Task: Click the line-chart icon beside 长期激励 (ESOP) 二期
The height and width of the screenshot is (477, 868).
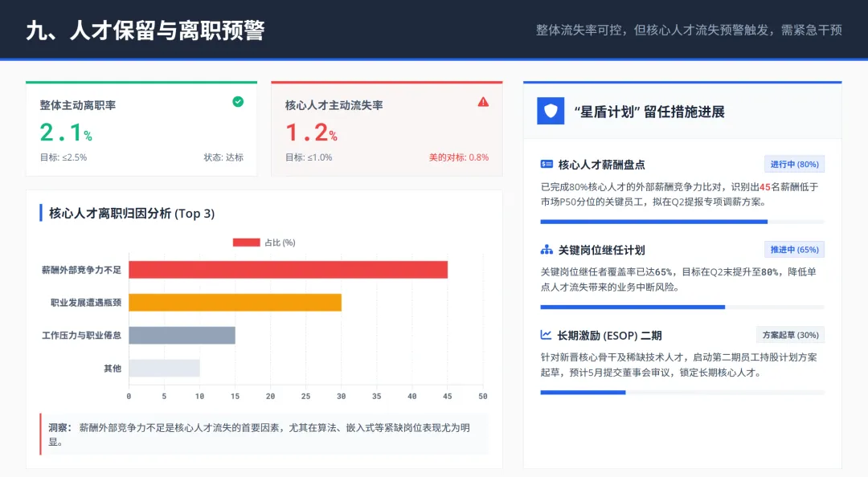Action: [x=546, y=335]
